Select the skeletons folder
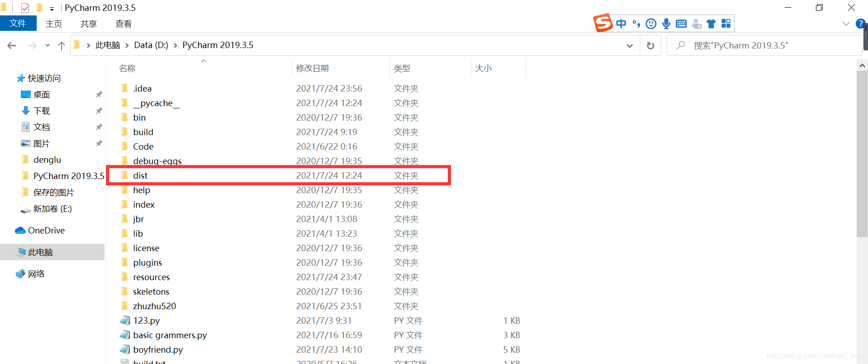 point(151,291)
